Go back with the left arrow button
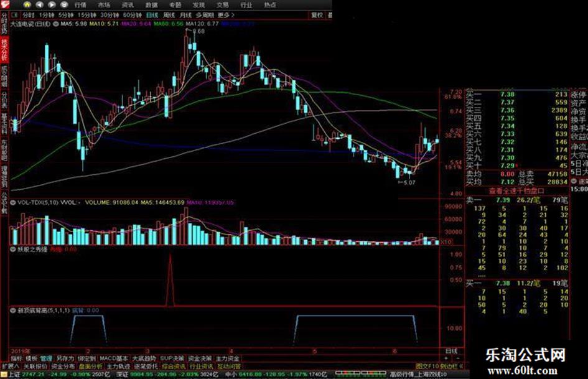Viewport: 588px width, 379px height. 39,5
